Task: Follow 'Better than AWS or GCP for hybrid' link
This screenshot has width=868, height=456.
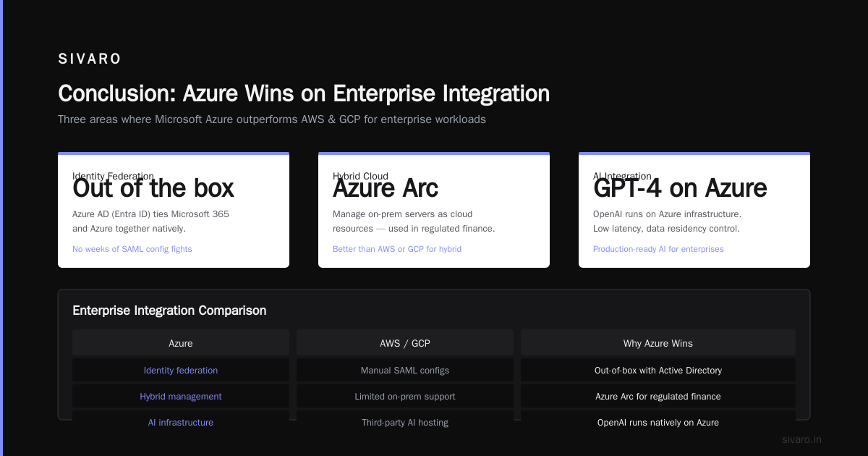Action: click(397, 249)
